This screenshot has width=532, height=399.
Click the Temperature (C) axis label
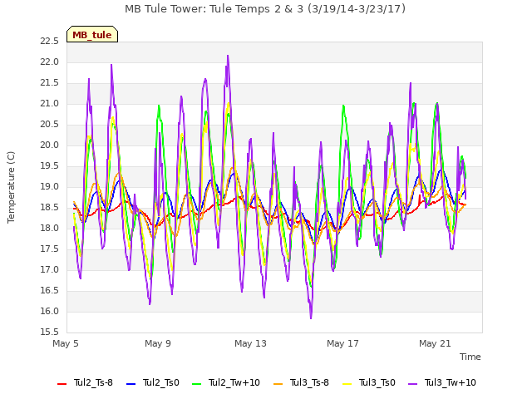coord(11,187)
